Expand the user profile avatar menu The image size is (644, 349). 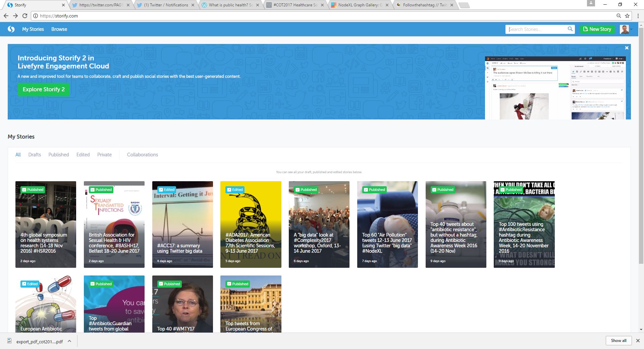click(626, 29)
